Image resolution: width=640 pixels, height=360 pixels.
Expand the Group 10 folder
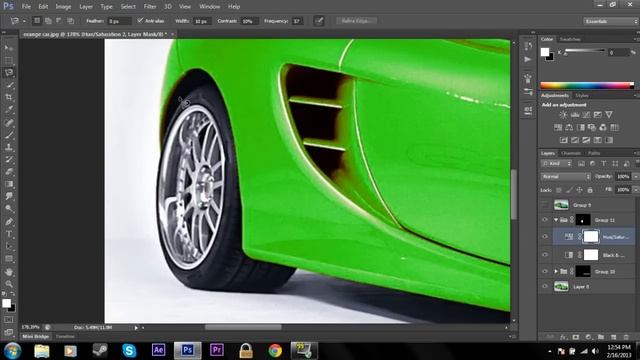pyautogui.click(x=556, y=271)
